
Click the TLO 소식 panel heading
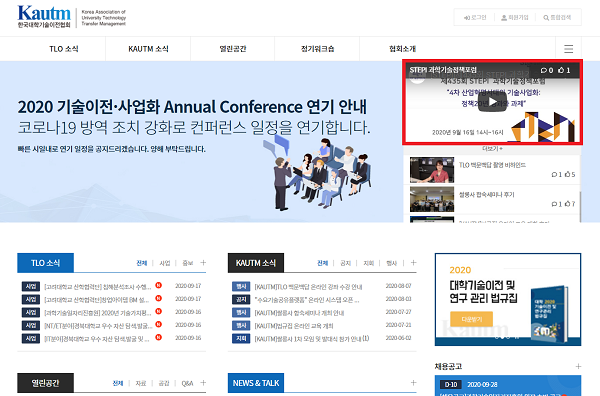pyautogui.click(x=46, y=263)
